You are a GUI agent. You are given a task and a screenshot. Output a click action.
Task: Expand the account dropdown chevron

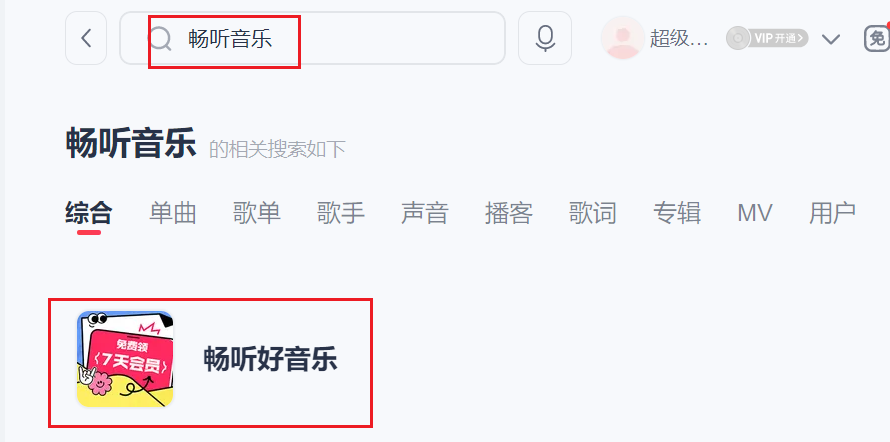pos(831,39)
